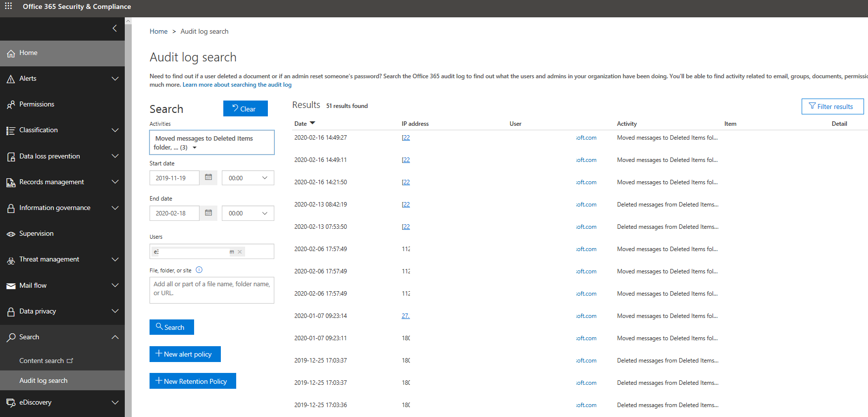The width and height of the screenshot is (868, 417).
Task: Expand the Information governance chevron
Action: (115, 208)
